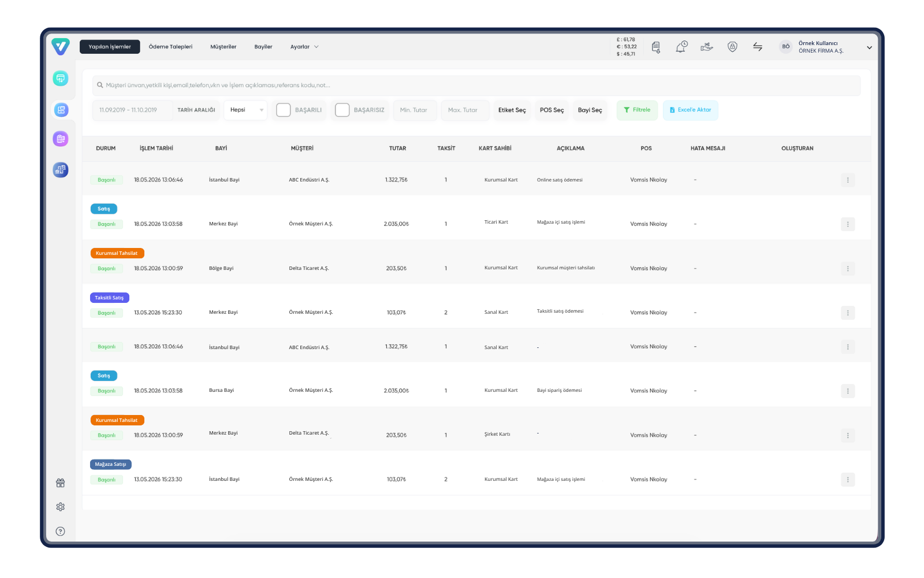Image resolution: width=924 pixels, height=578 pixels.
Task: Click Şirket Kartı cell
Action: (497, 434)
